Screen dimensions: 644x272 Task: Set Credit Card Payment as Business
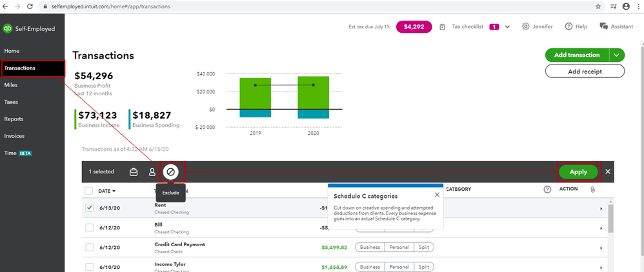(x=370, y=248)
